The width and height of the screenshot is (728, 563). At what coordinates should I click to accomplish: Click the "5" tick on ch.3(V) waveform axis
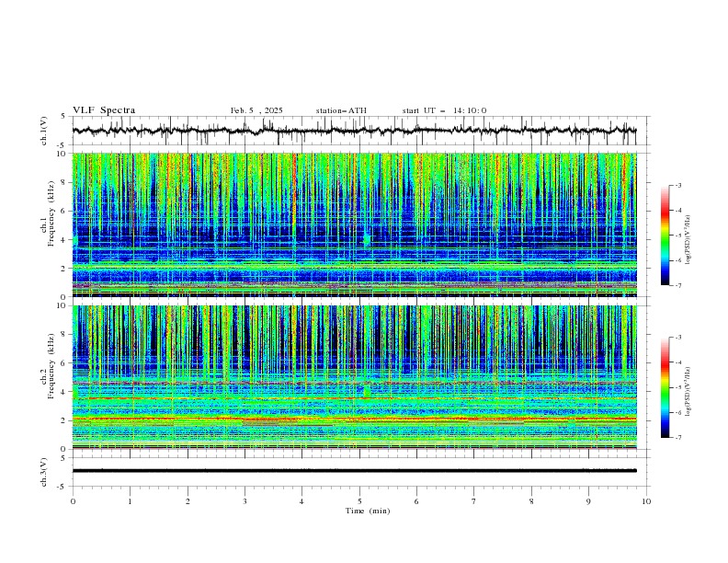63,457
